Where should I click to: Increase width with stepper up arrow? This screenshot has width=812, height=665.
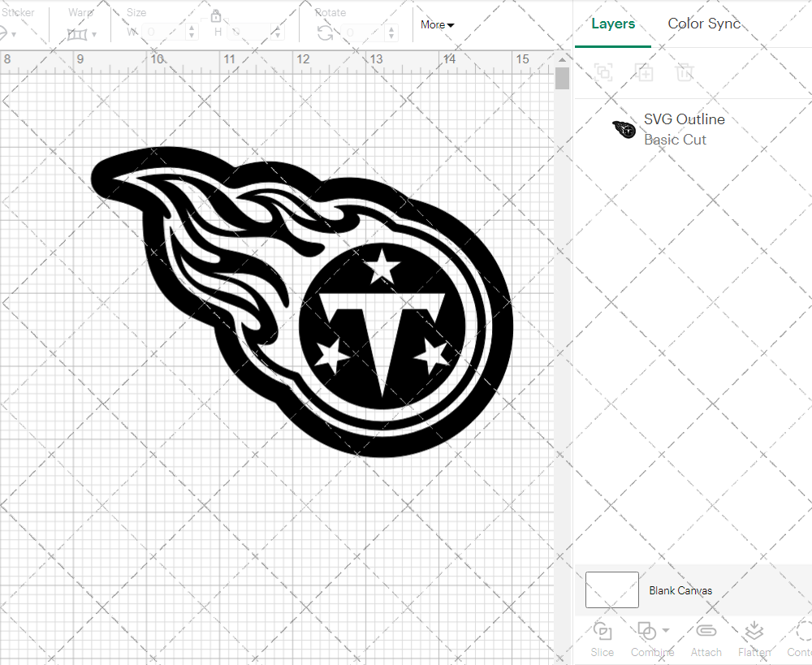(x=192, y=28)
